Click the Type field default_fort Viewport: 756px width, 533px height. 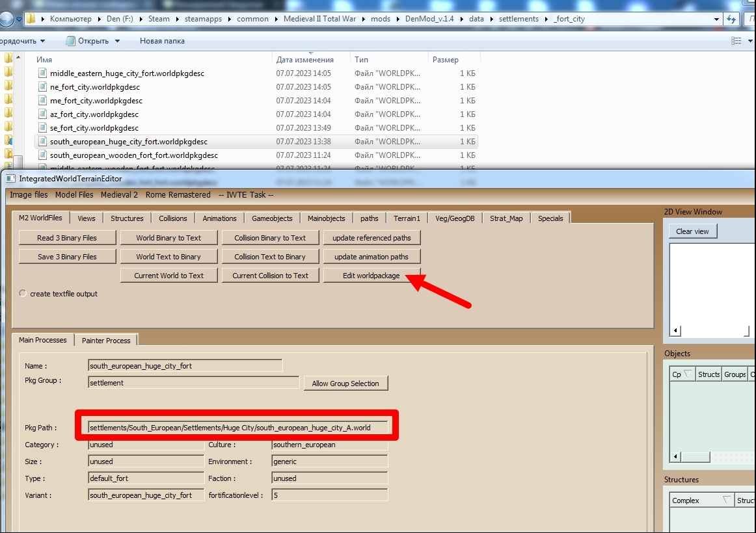(x=146, y=478)
